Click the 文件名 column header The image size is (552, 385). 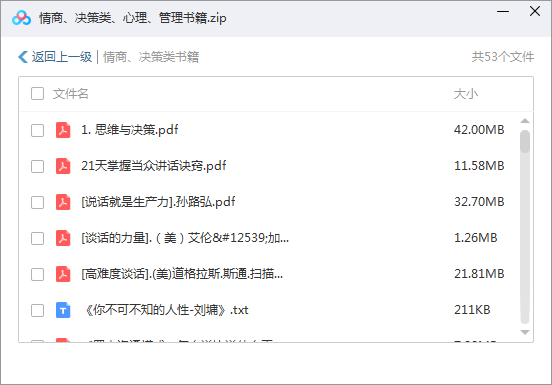(70, 94)
